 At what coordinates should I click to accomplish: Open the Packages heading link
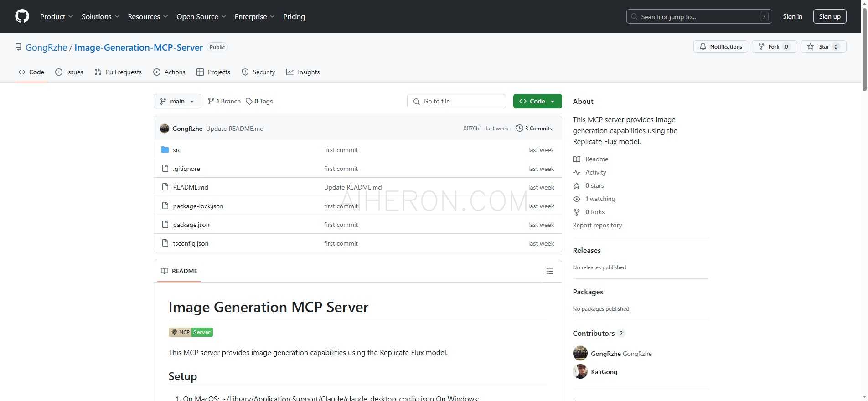click(588, 292)
